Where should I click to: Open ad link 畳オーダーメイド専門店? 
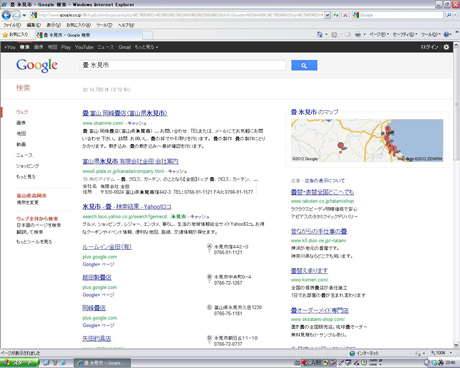tap(320, 310)
